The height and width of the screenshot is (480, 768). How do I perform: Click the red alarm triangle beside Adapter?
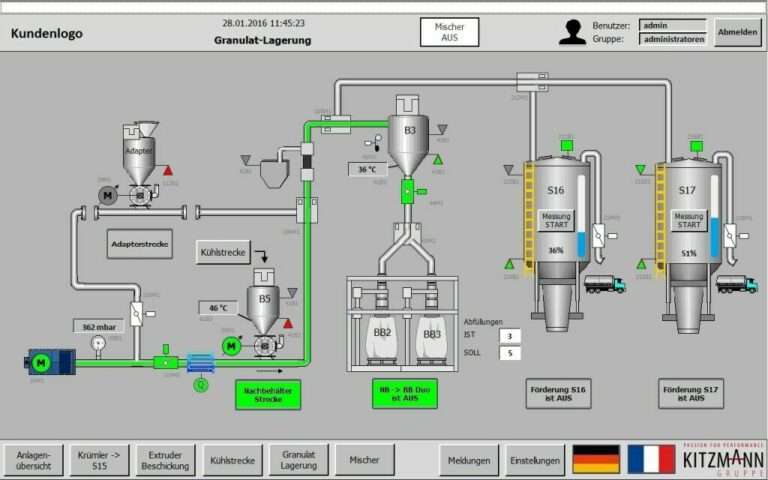[168, 170]
